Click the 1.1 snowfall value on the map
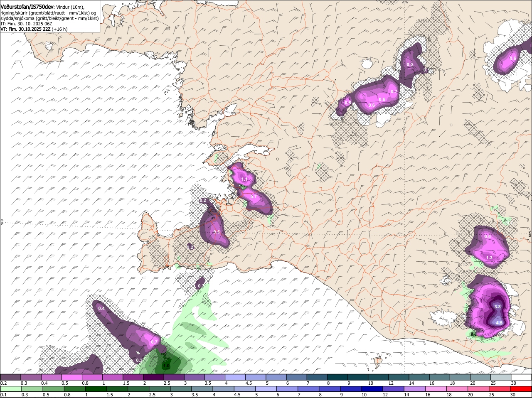 coord(244,179)
